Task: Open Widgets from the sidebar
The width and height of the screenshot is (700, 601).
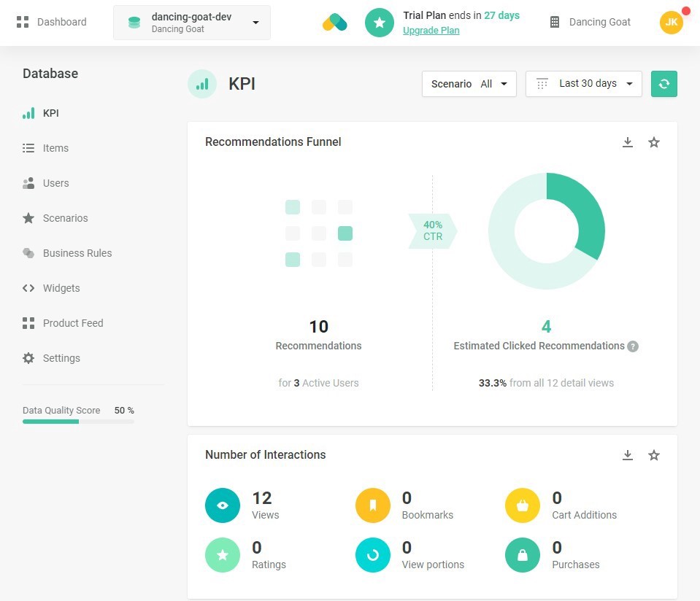Action: [61, 288]
